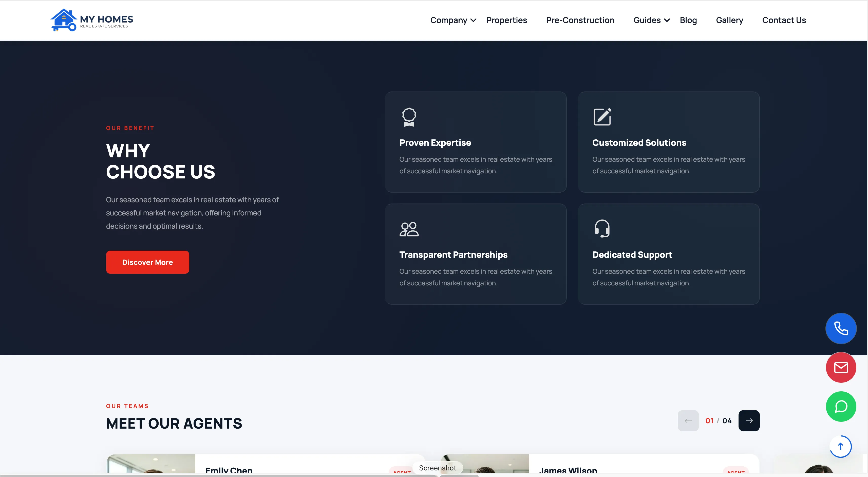Click the back-to-top arrow button
Screen dimensions: 868x477
(840, 446)
